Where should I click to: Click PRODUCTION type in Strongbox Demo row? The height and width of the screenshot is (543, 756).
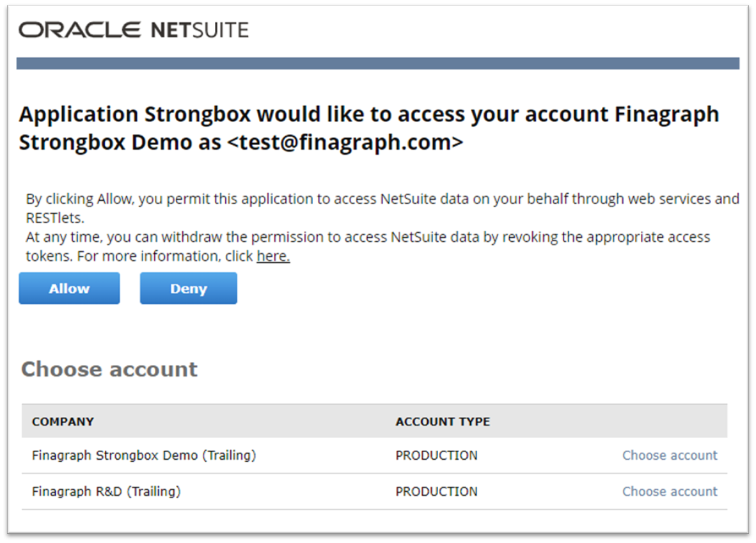tap(436, 455)
